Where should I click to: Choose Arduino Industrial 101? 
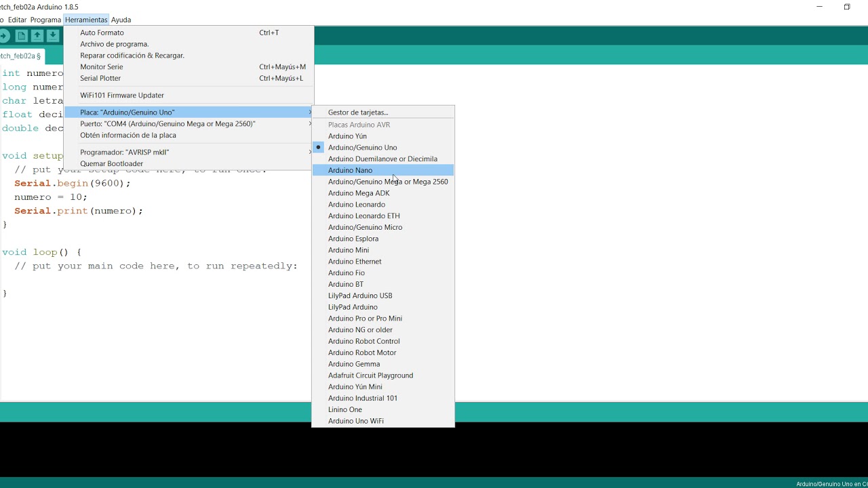click(x=383, y=399)
